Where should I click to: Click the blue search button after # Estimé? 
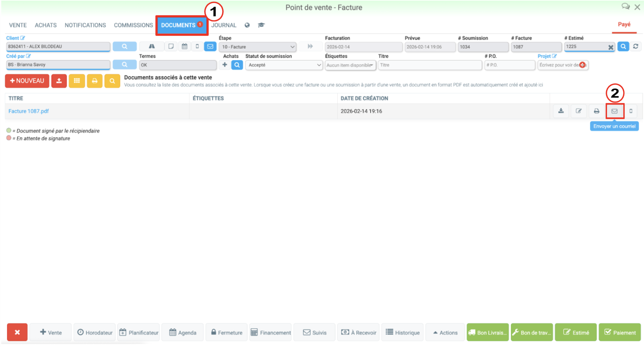pyautogui.click(x=623, y=46)
